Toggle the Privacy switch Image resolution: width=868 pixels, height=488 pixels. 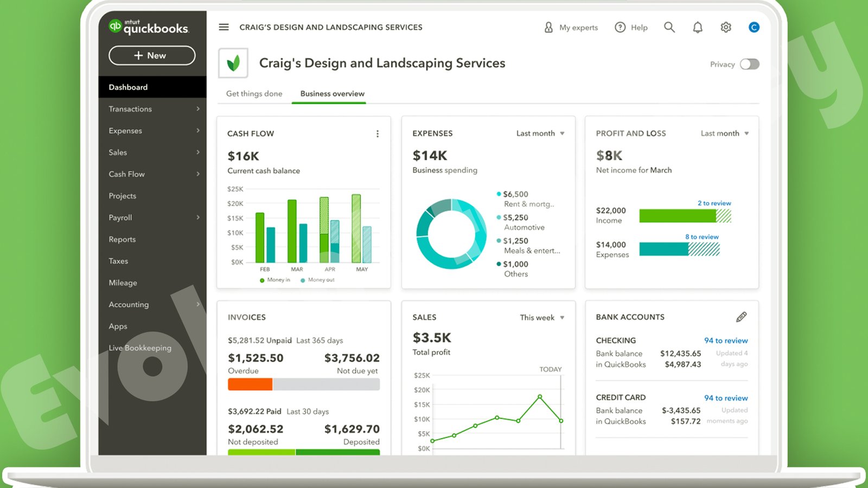[x=750, y=64]
